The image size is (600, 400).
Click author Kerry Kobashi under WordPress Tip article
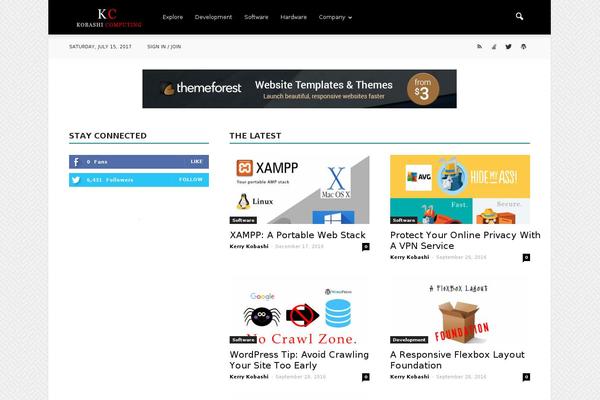249,377
